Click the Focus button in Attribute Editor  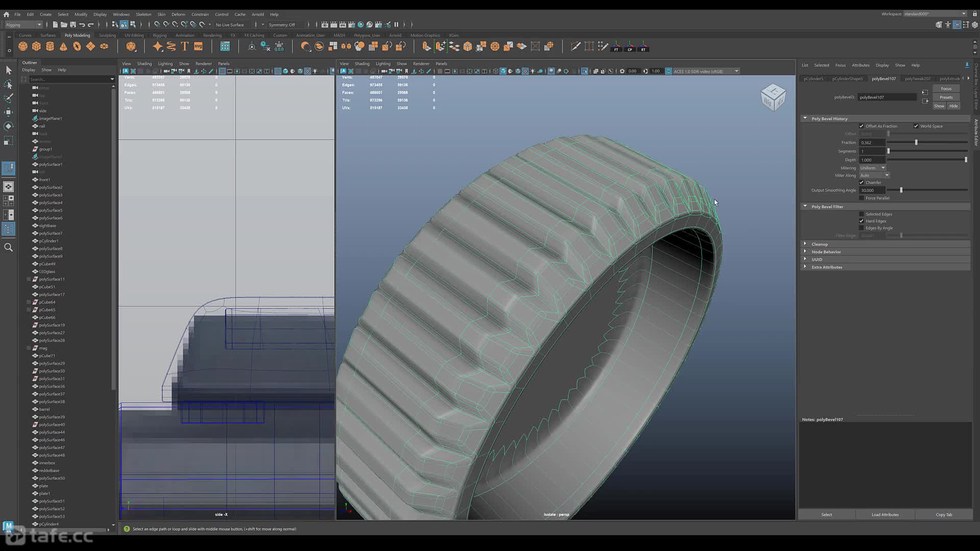pyautogui.click(x=946, y=89)
